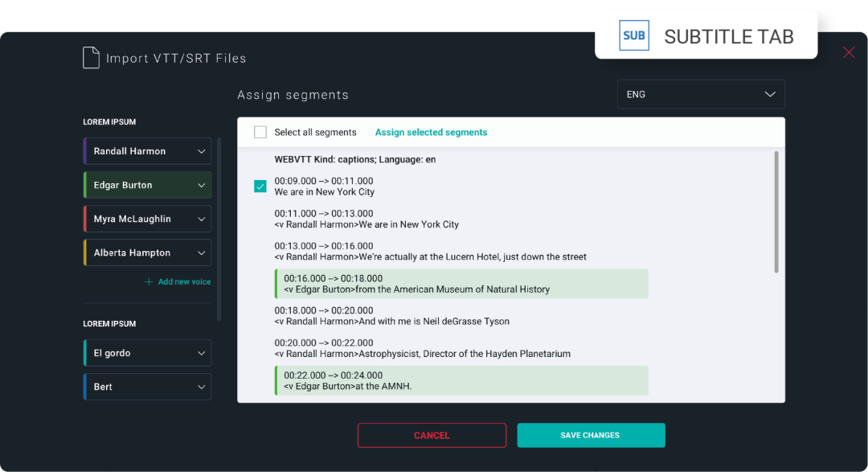Image resolution: width=868 pixels, height=472 pixels.
Task: Expand the Edgar Burton voice dropdown
Action: (202, 185)
